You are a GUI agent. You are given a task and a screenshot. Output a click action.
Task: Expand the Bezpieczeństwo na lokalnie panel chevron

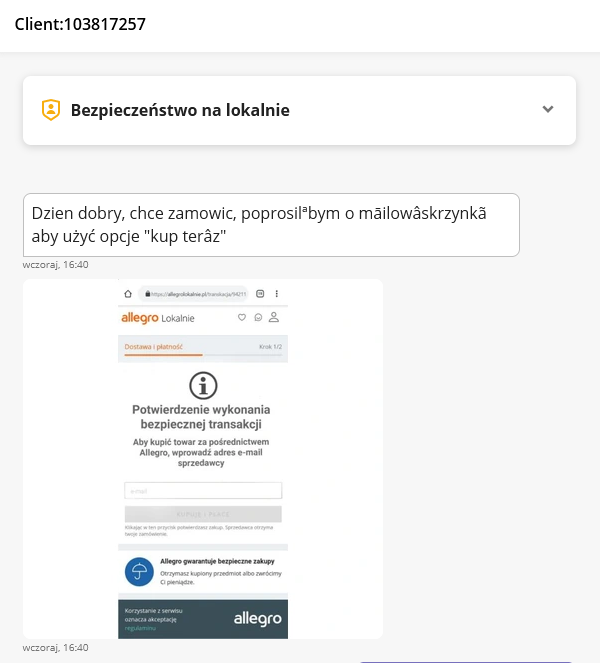548,109
